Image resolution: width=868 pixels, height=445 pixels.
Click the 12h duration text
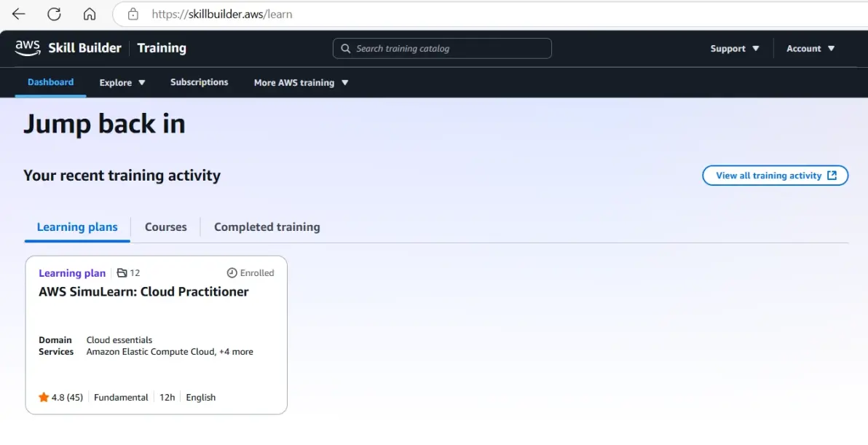167,397
